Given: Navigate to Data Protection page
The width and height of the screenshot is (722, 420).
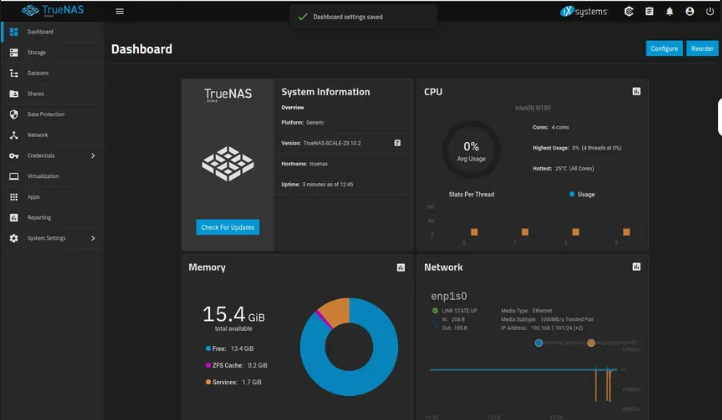Looking at the screenshot, I should pos(47,114).
